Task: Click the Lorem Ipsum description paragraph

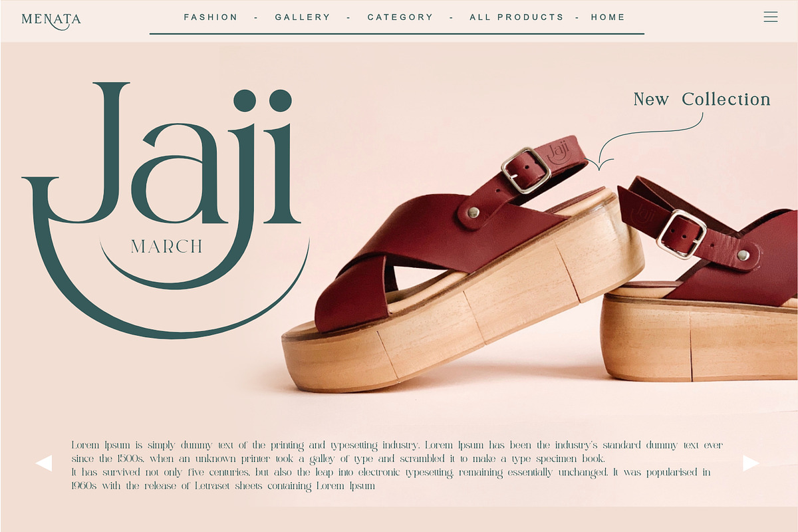Action: pos(397,465)
